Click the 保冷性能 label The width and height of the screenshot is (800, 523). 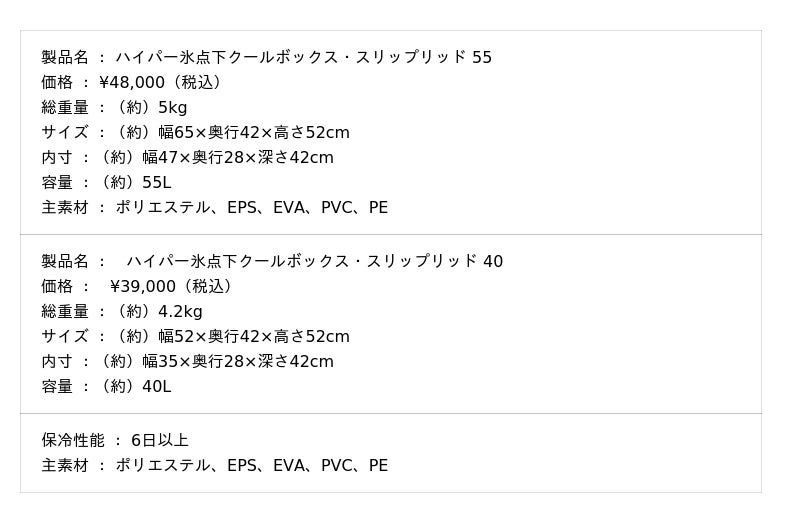coord(73,441)
